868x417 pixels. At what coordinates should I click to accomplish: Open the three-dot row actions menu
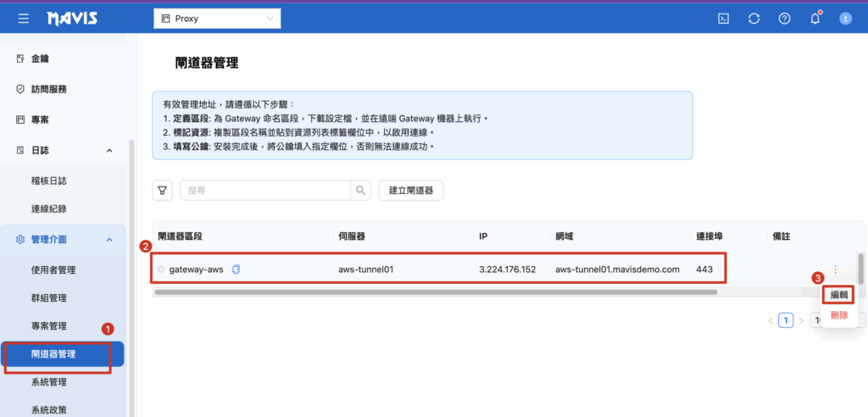click(x=835, y=270)
